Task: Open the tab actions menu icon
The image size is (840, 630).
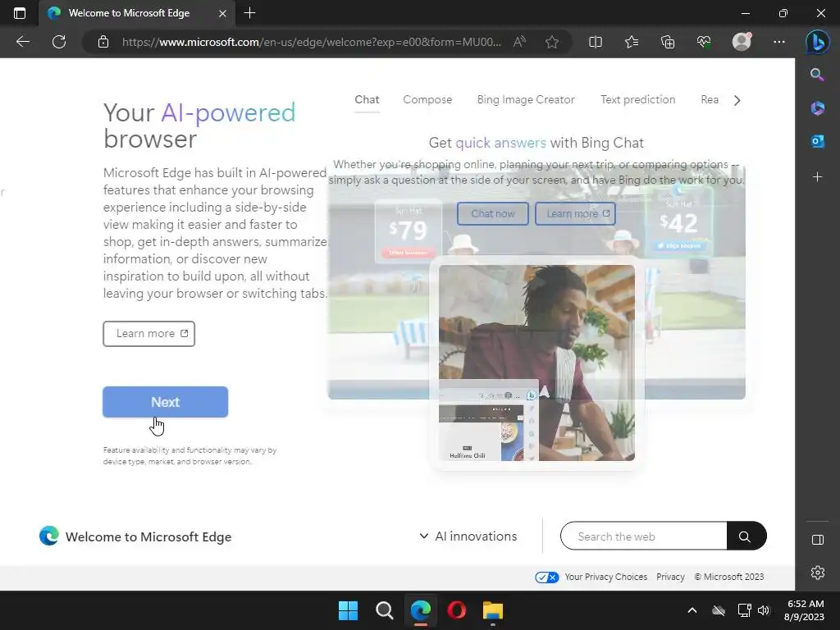Action: pyautogui.click(x=20, y=13)
